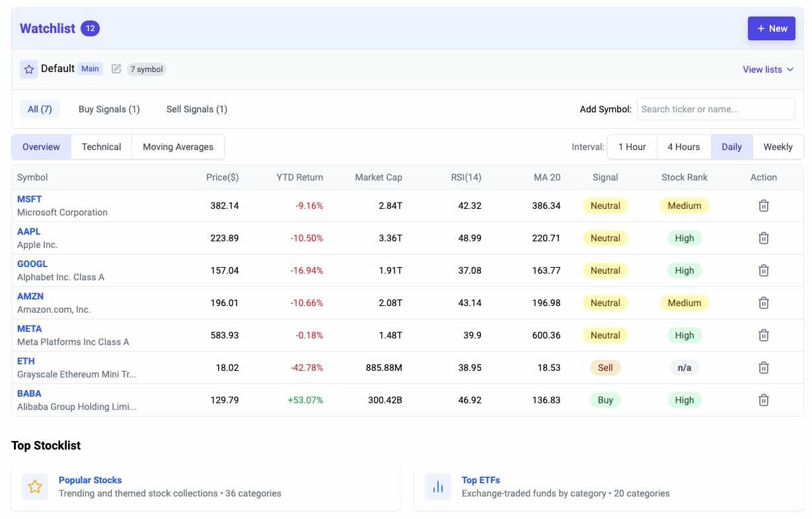The height and width of the screenshot is (519, 812).
Task: Expand the View lists dropdown
Action: coord(768,69)
